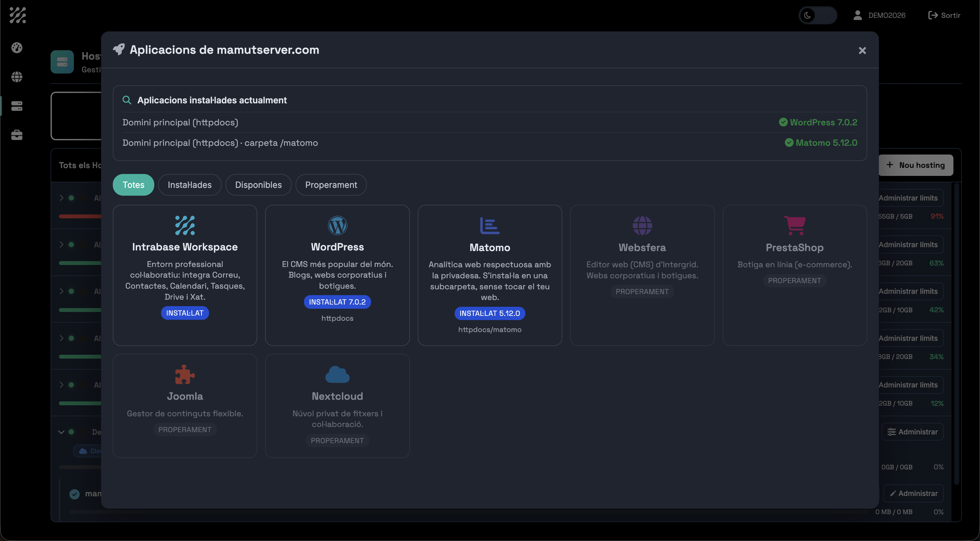Viewport: 980px width, 541px height.
Task: Click the 'httpdocs/matomo' path under Matomo
Action: 490,329
